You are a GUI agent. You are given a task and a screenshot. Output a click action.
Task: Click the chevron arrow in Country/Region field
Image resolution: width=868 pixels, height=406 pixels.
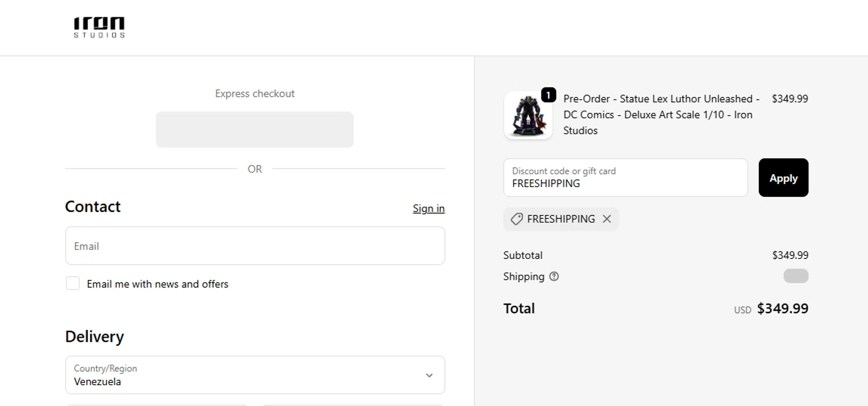coord(429,375)
